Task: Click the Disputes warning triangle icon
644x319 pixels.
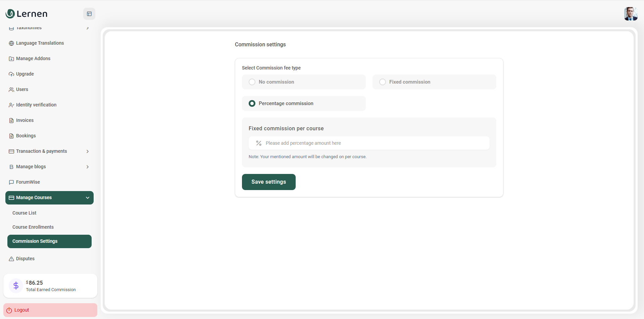Action: 11,259
